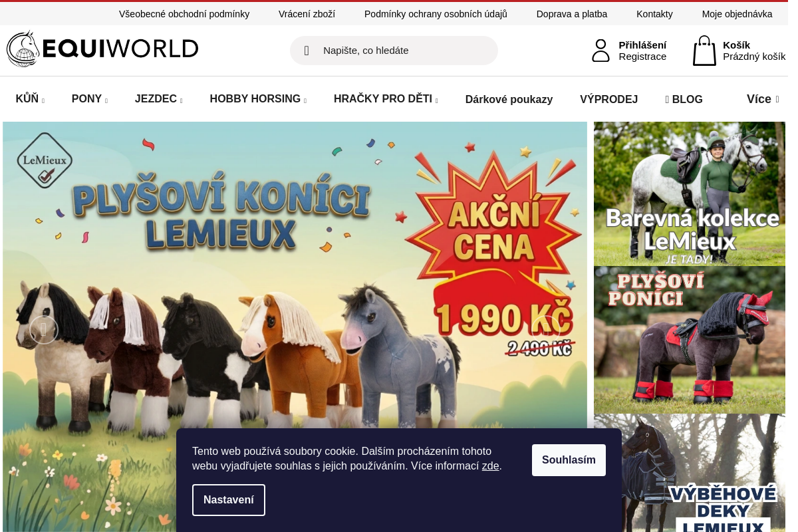Screen dimensions: 798x532
Task: Focus the search input field
Action: [x=394, y=51]
